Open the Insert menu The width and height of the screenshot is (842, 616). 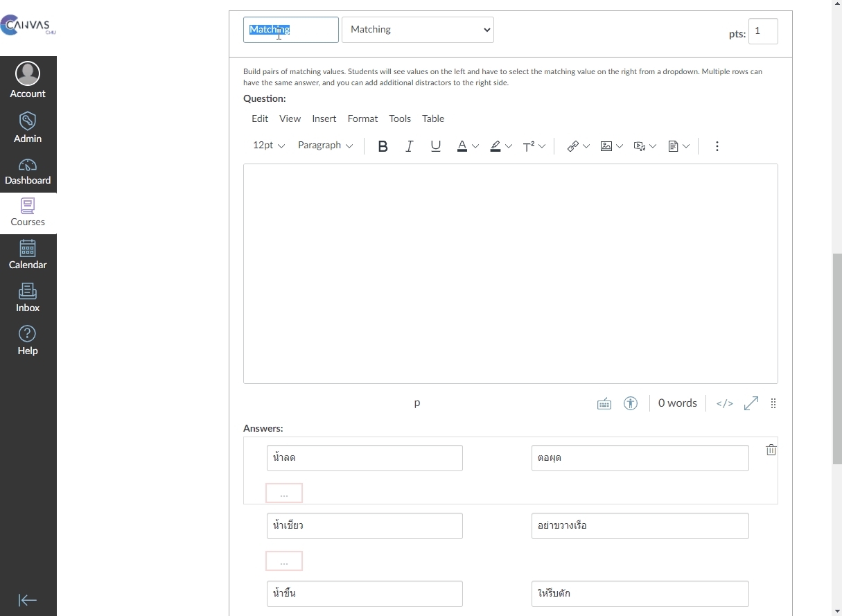tap(324, 118)
